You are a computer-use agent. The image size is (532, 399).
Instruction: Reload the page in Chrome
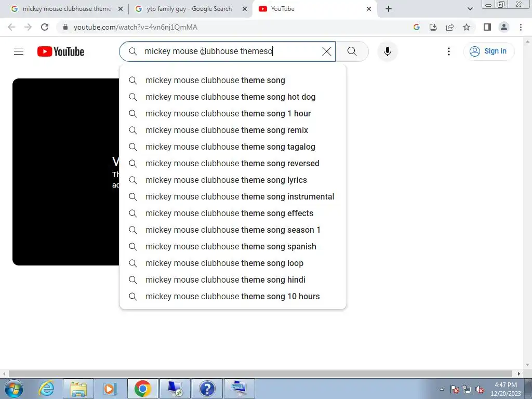(45, 27)
